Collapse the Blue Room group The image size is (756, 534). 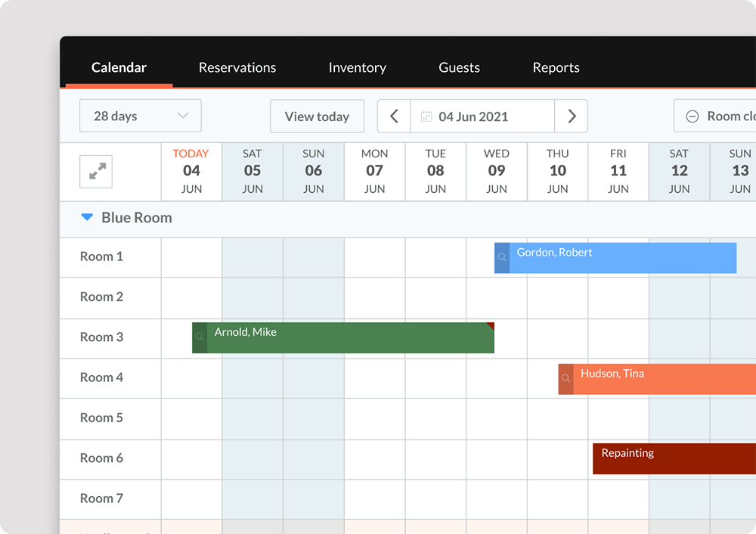[x=87, y=218]
